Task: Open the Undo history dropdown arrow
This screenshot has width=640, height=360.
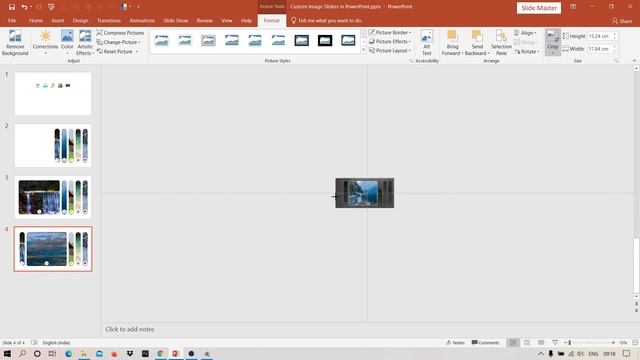Action: click(x=31, y=7)
